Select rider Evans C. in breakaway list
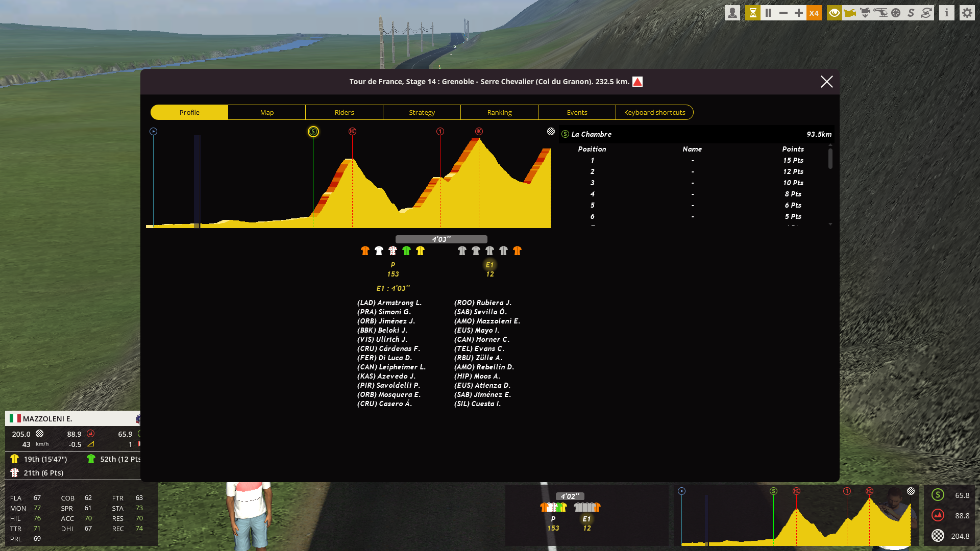The height and width of the screenshot is (551, 980). [x=479, y=348]
